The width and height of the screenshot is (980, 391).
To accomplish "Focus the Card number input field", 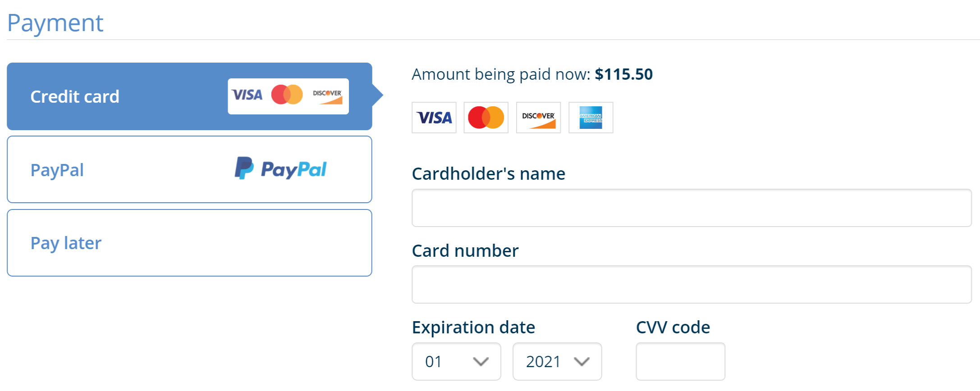I will [x=691, y=284].
